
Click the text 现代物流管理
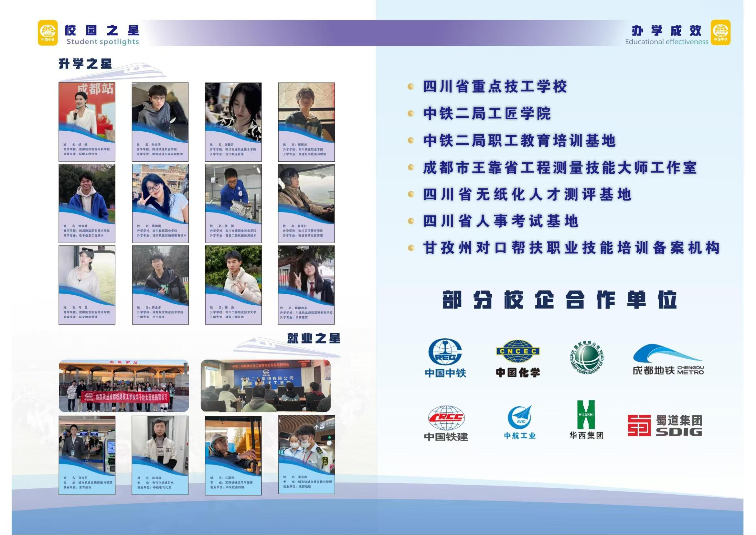click(x=234, y=154)
